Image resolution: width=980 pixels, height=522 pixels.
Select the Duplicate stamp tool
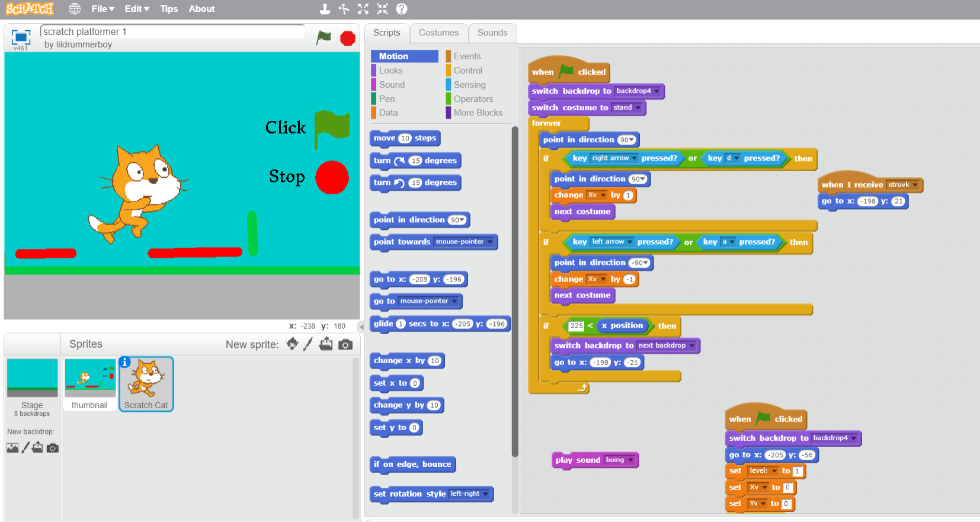325,9
